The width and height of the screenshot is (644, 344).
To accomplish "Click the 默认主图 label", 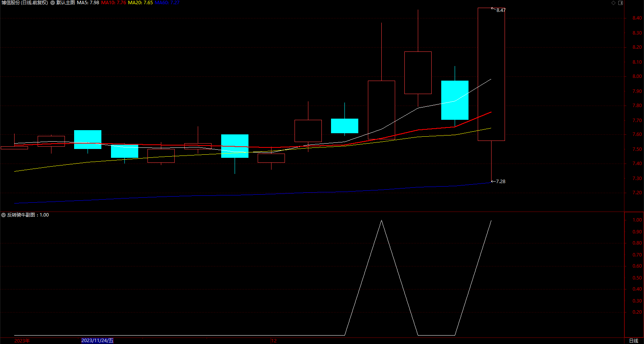I will 66,3.
